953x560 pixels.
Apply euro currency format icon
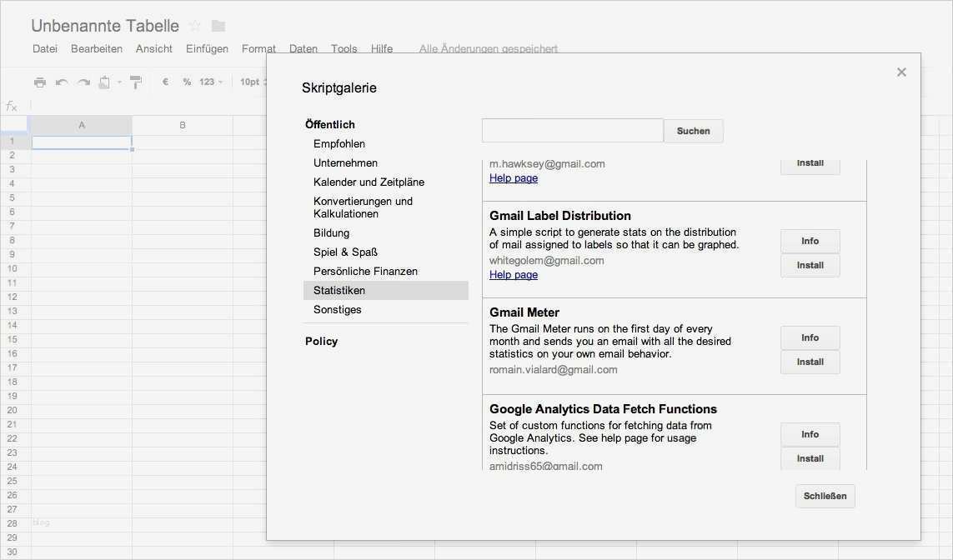tap(165, 82)
